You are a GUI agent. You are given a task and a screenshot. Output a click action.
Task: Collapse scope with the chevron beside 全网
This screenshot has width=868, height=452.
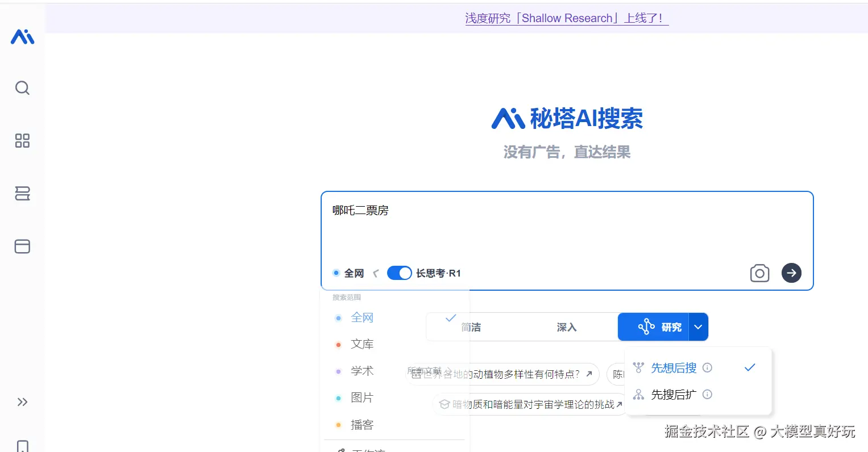(376, 273)
